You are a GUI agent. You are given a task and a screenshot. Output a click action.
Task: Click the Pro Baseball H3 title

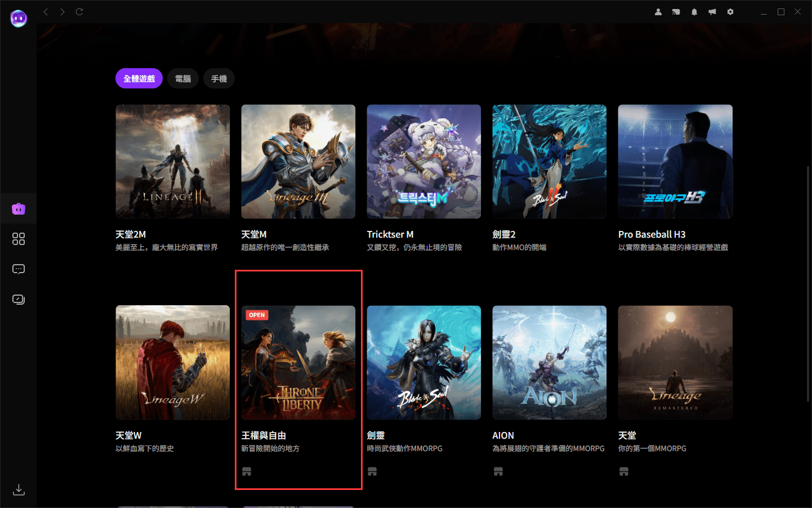coord(652,234)
